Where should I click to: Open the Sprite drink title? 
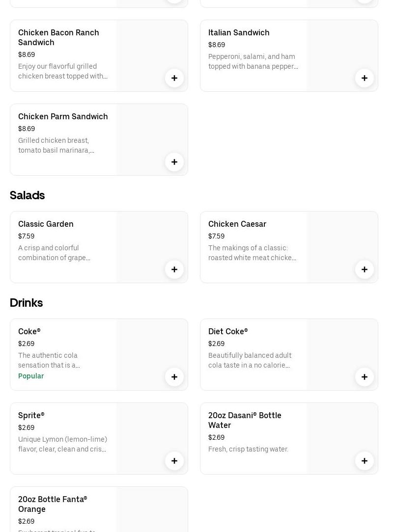31,415
